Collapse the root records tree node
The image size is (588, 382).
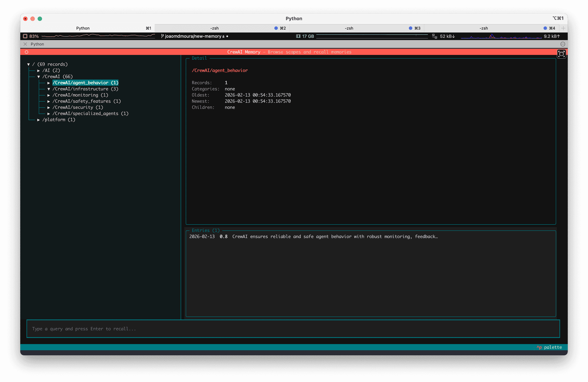[x=29, y=64]
